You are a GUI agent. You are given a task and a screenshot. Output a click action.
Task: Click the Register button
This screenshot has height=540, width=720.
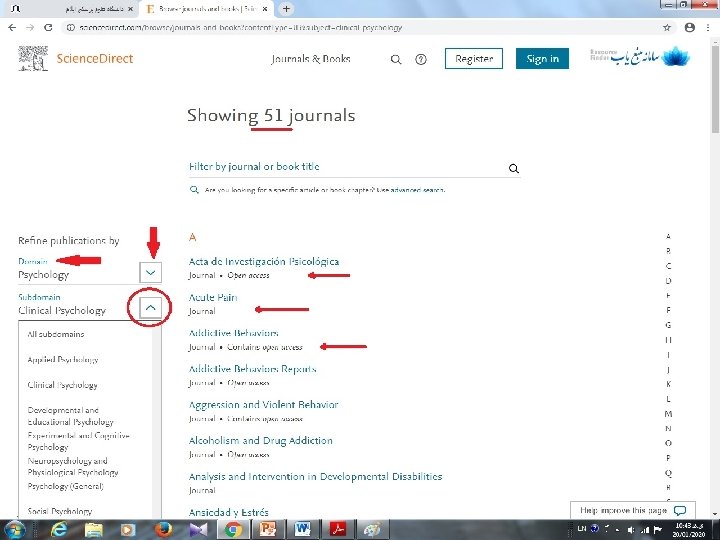(x=474, y=59)
